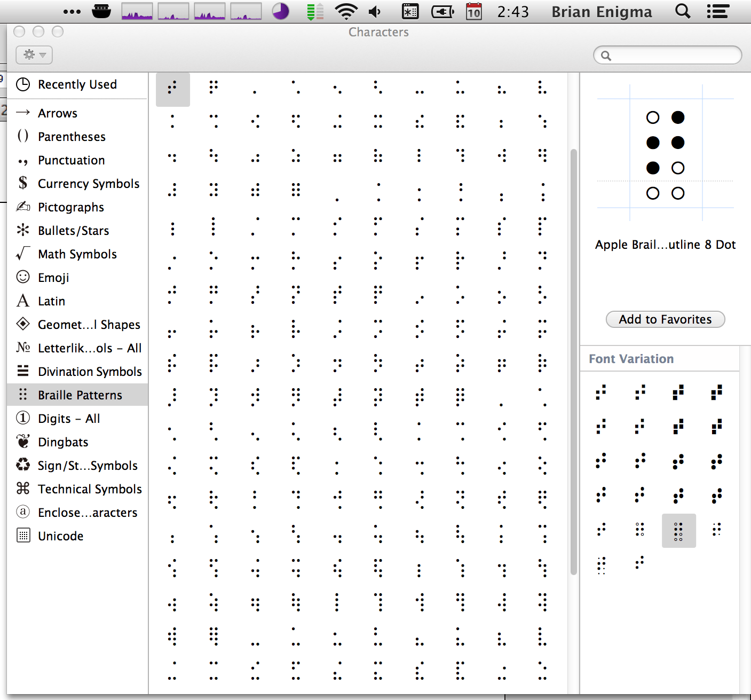Click the Braille Patterns sidebar row
This screenshot has width=751, height=700.
click(77, 395)
